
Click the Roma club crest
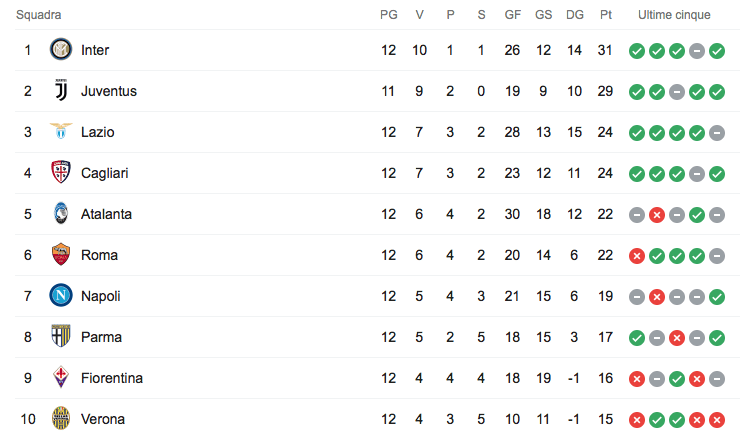(x=61, y=255)
